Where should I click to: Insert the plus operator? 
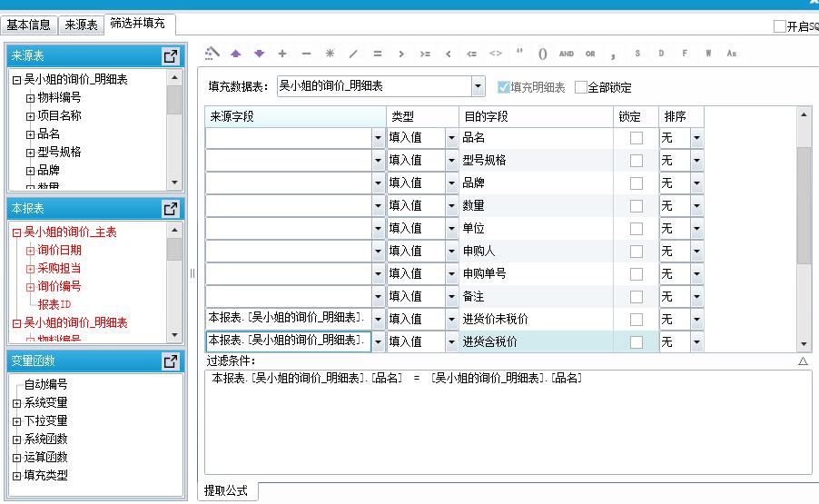[x=282, y=54]
